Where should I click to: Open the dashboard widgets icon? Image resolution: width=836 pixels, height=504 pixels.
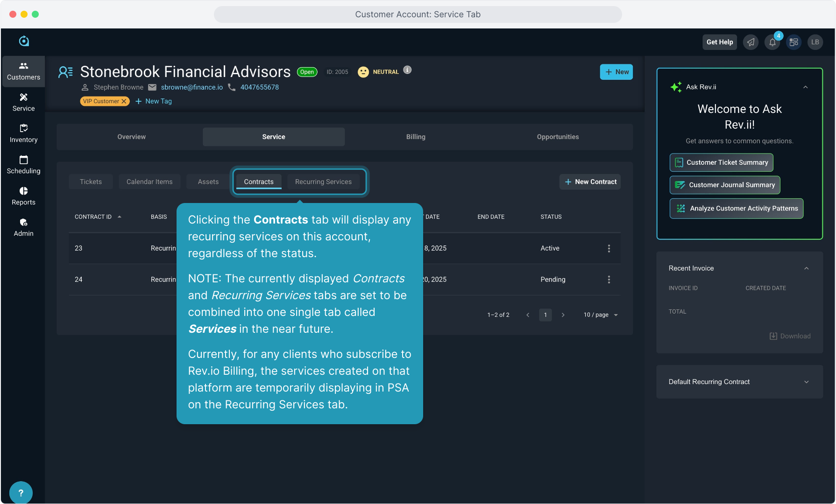(793, 42)
